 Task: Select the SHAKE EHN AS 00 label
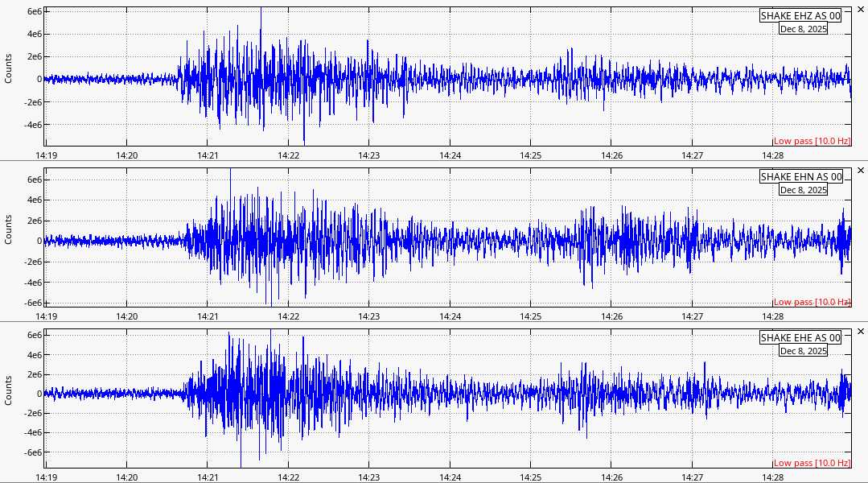(x=801, y=176)
